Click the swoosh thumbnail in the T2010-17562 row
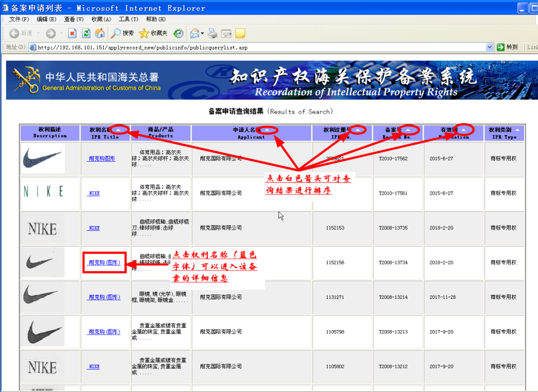Image resolution: width=538 pixels, height=392 pixels. pos(42,158)
